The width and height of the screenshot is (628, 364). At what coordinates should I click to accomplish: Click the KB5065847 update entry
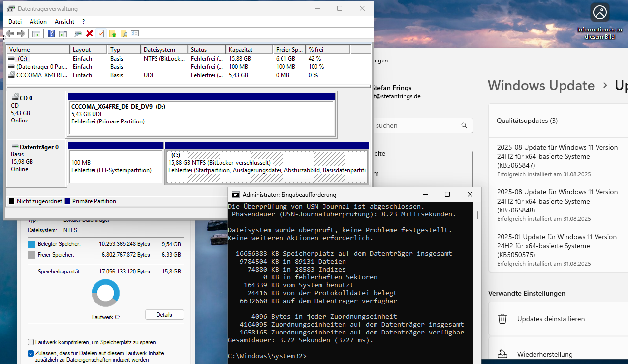pyautogui.click(x=558, y=160)
